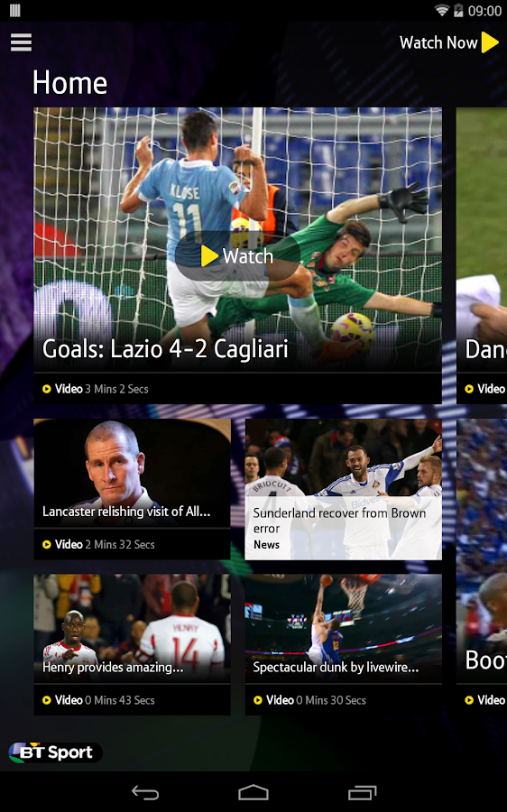Open Spectacular dunk by livewire video

[x=344, y=629]
